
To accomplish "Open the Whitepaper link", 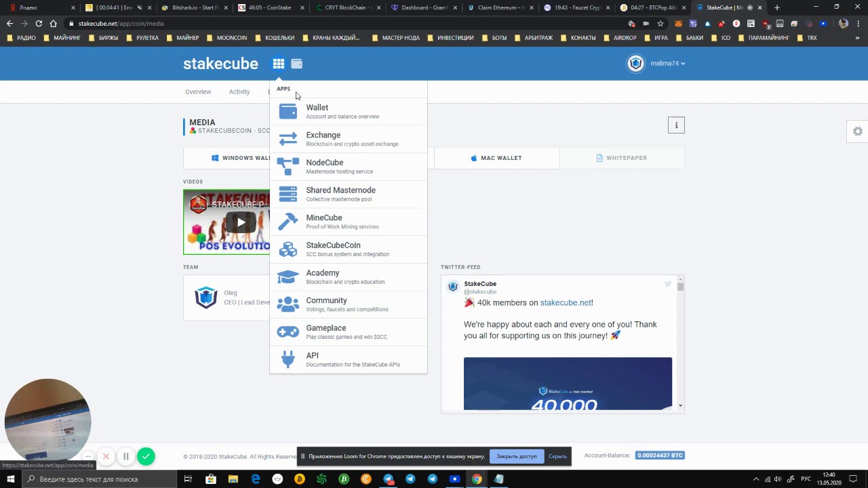I will [622, 158].
